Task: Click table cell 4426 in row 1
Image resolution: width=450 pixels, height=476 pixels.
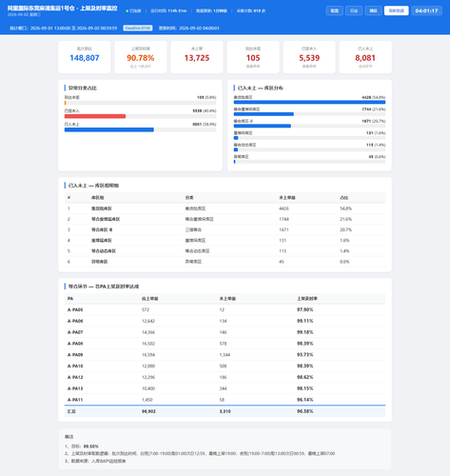Action: coord(284,208)
